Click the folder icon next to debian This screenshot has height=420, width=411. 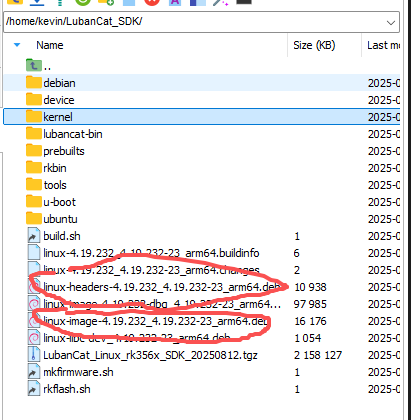(x=34, y=82)
